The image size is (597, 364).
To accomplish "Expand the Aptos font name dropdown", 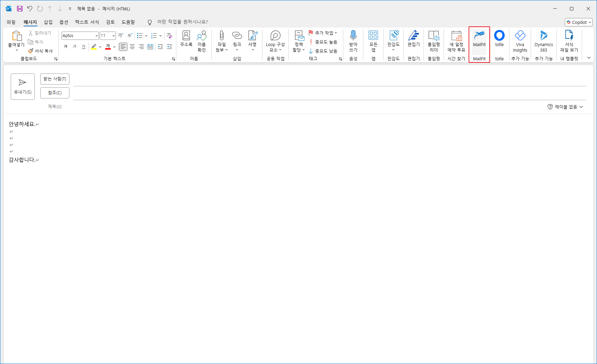I will tap(96, 36).
